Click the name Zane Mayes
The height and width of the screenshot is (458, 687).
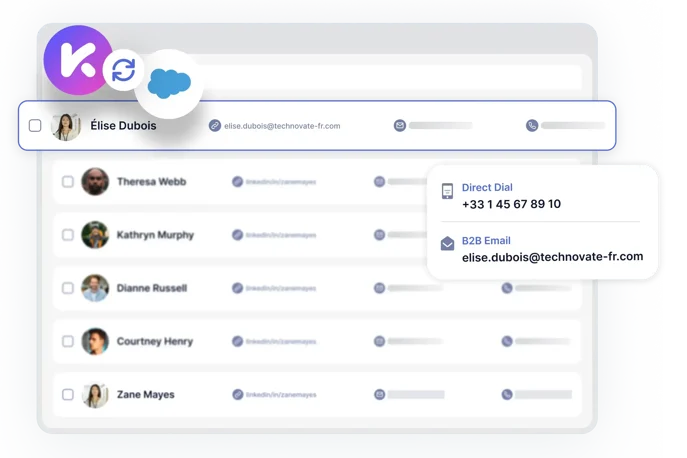coord(145,394)
